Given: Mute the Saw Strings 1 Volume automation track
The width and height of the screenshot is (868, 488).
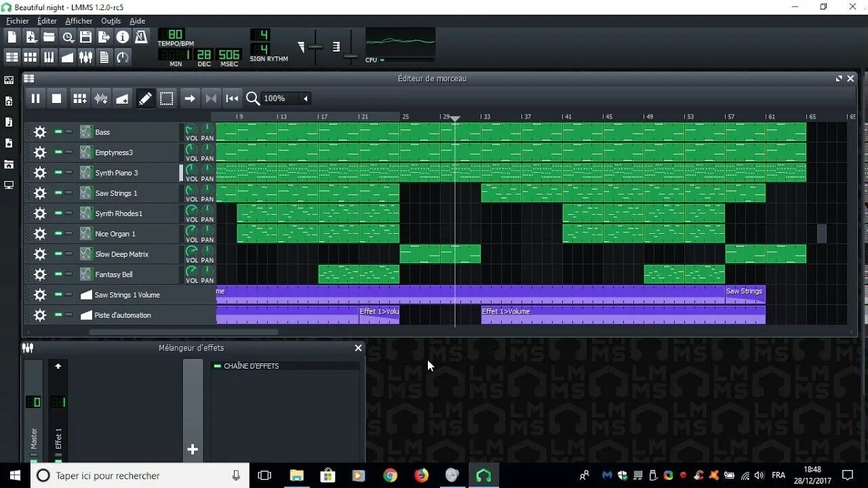Looking at the screenshot, I should 58,294.
